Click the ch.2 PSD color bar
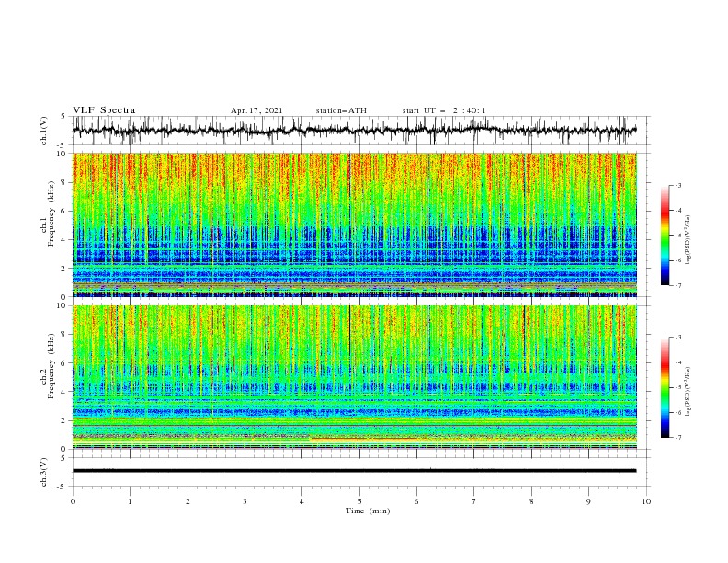Screen dimensions: 728x563 (x=665, y=387)
